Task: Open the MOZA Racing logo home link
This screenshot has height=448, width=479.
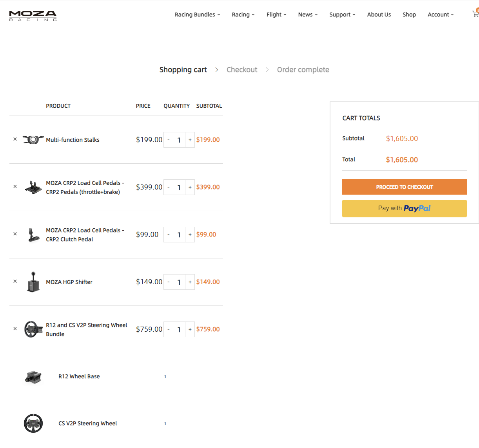Action: tap(33, 16)
